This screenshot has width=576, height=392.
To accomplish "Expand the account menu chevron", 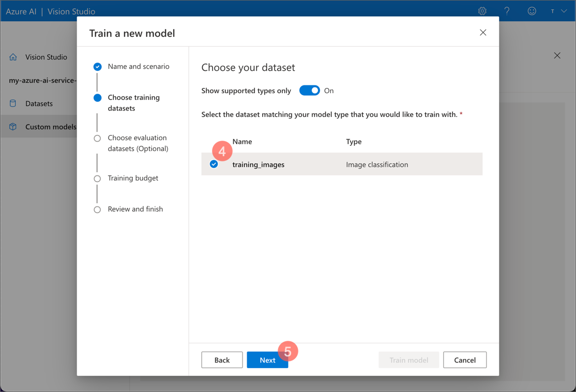I will [564, 11].
